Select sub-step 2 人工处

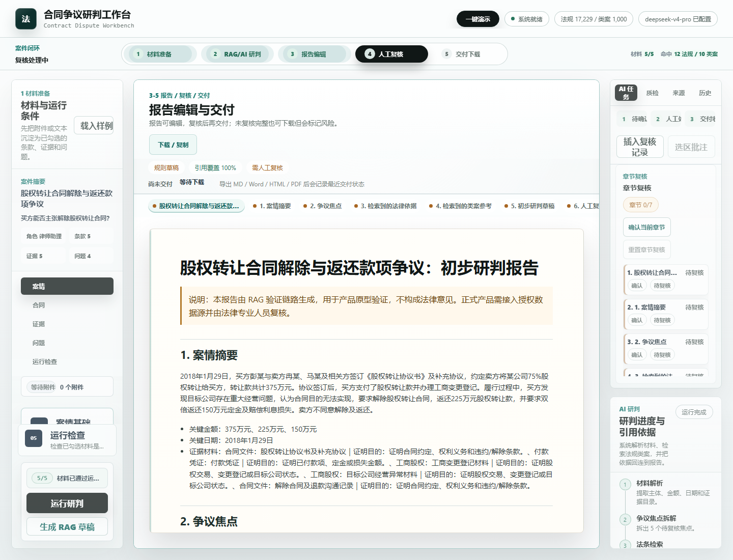[666, 119]
